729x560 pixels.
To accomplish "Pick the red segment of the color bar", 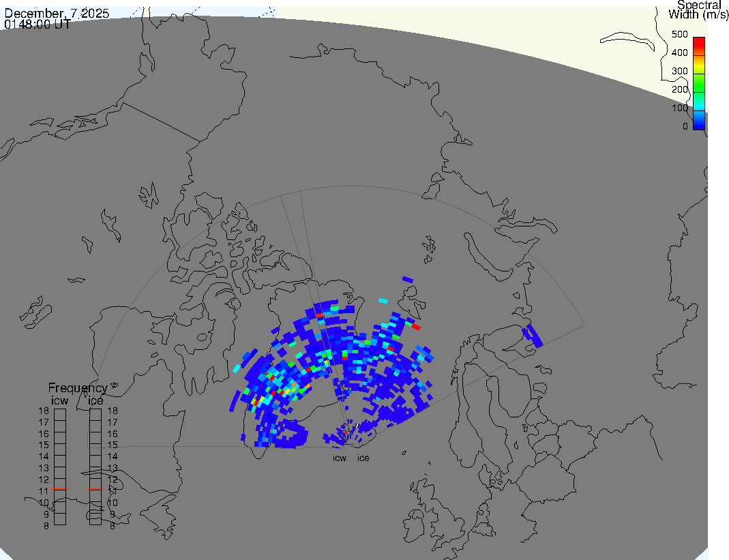I will (699, 46).
